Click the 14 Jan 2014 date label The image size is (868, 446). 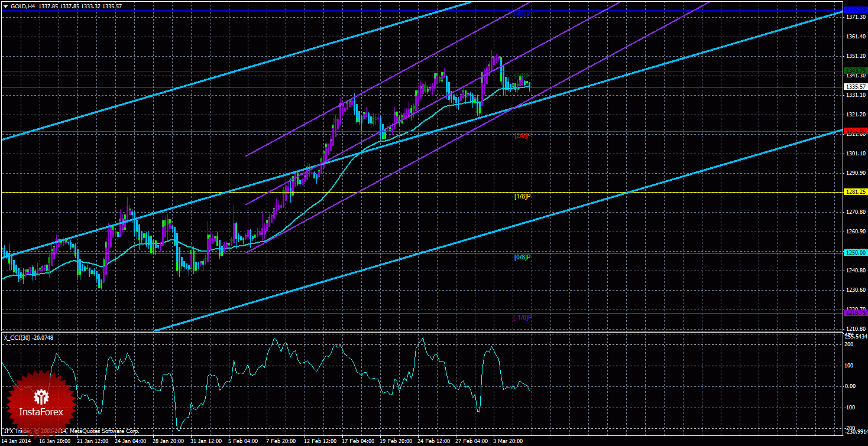coord(16,441)
